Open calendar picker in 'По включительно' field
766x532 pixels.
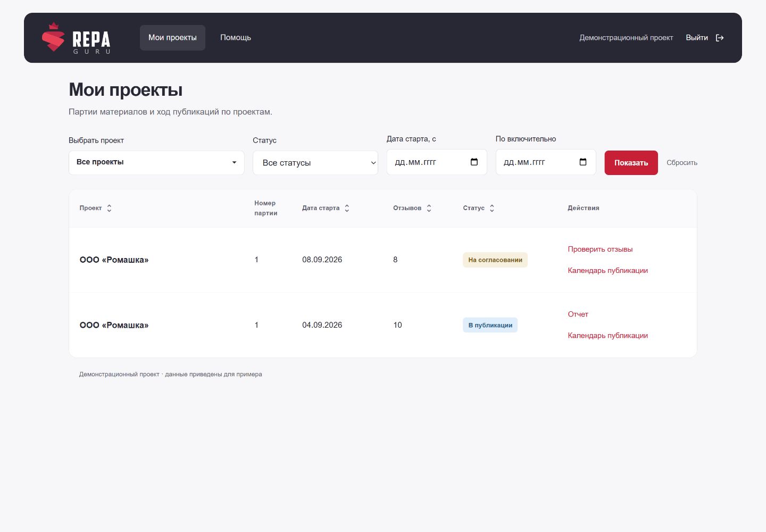click(583, 162)
